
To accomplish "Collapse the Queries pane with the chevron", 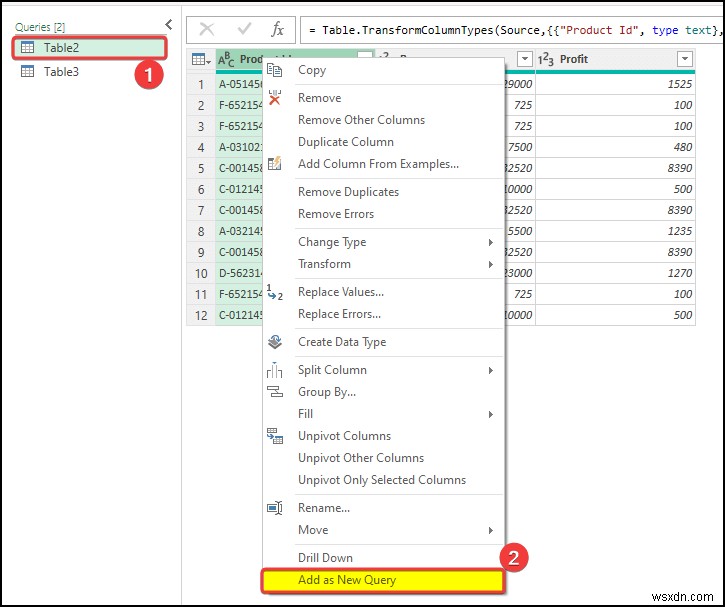I will pyautogui.click(x=169, y=25).
